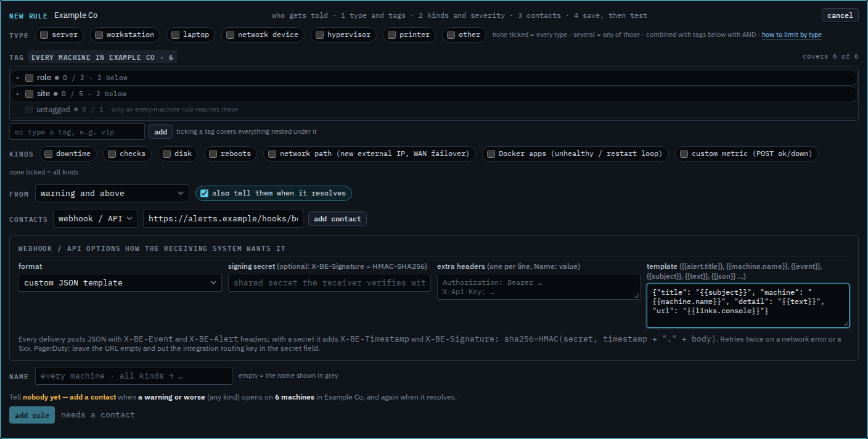Screen dimensions: 868x439
Task: Open the warning and above severity dropdown
Action: click(x=112, y=194)
